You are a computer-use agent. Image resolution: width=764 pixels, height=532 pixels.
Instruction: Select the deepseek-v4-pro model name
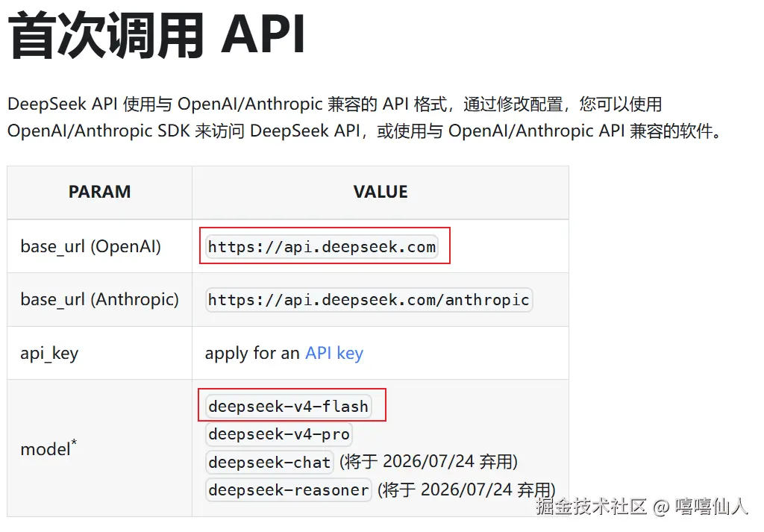point(279,434)
